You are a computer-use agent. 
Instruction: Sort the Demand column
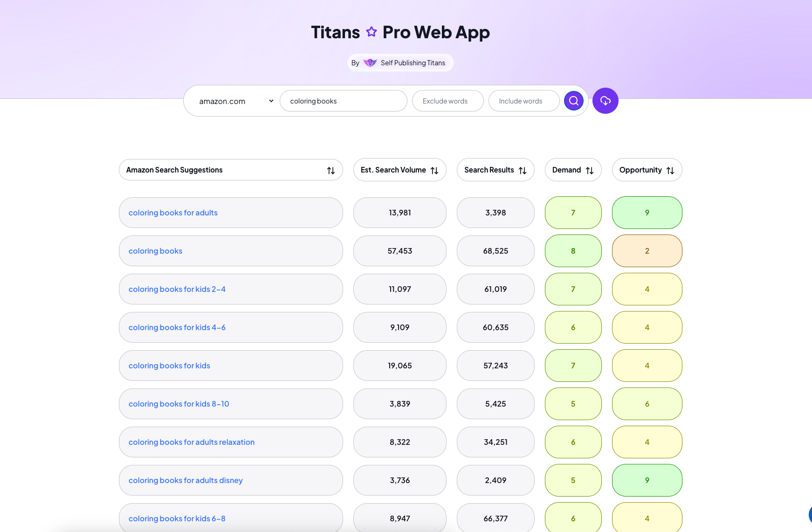(589, 170)
